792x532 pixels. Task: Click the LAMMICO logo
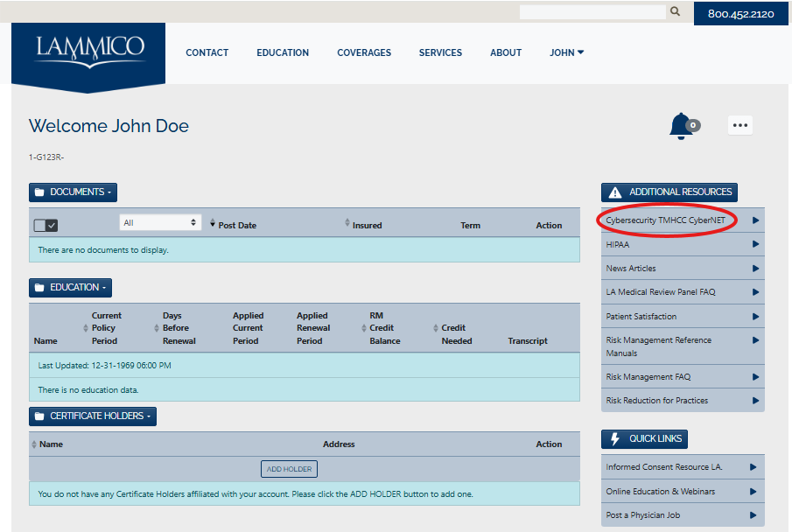coord(88,51)
